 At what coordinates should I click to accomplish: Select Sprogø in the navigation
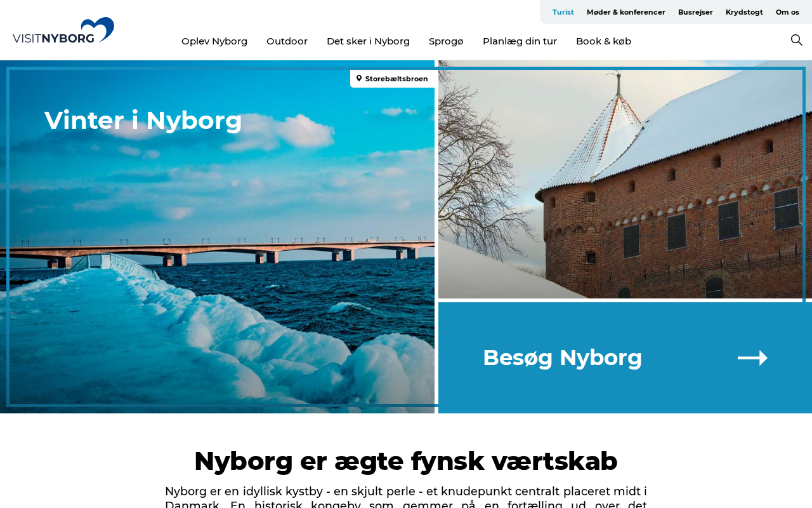(x=446, y=41)
